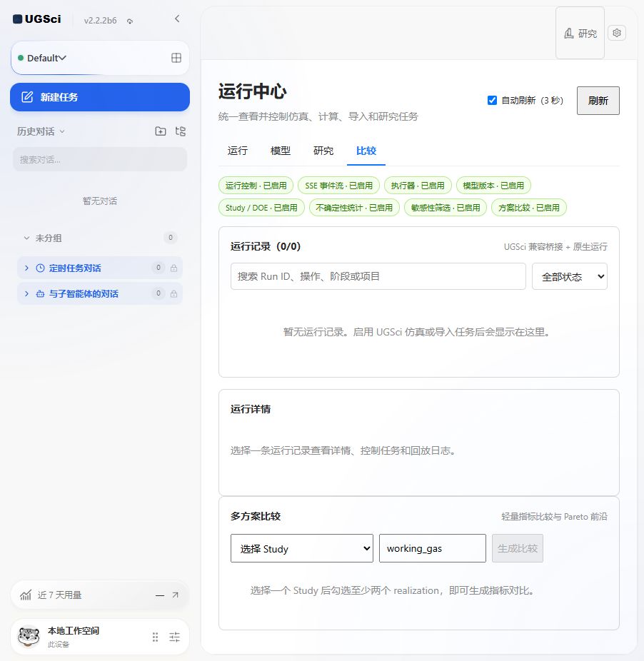Open the settings gear icon at top right
Screen dimensions: 644x661
[617, 33]
